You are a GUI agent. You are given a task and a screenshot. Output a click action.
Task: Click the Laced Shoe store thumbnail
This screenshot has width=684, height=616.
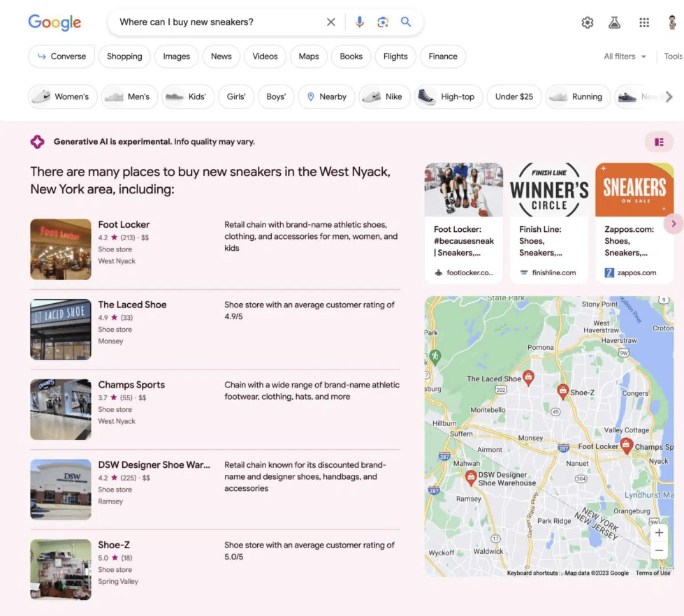(61, 329)
